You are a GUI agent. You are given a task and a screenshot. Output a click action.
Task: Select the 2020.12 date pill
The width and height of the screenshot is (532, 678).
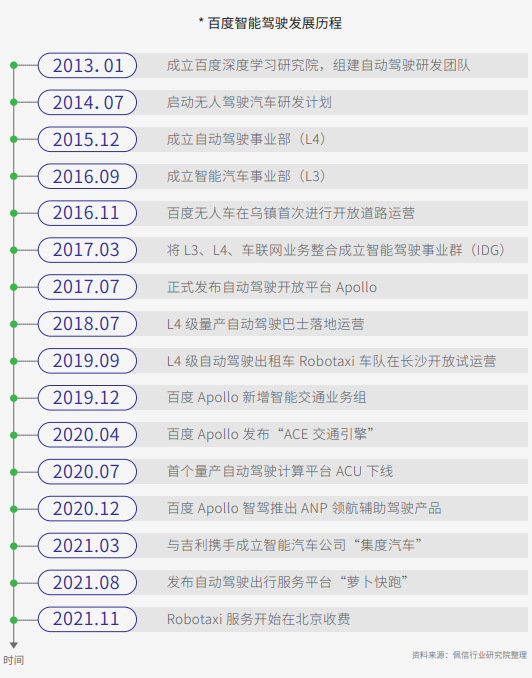click(x=87, y=508)
